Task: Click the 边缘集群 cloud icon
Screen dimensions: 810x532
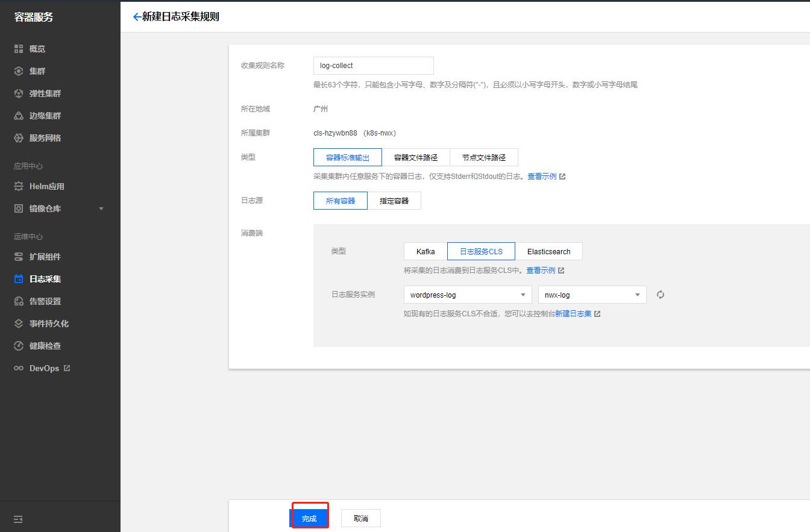Action: [x=18, y=116]
